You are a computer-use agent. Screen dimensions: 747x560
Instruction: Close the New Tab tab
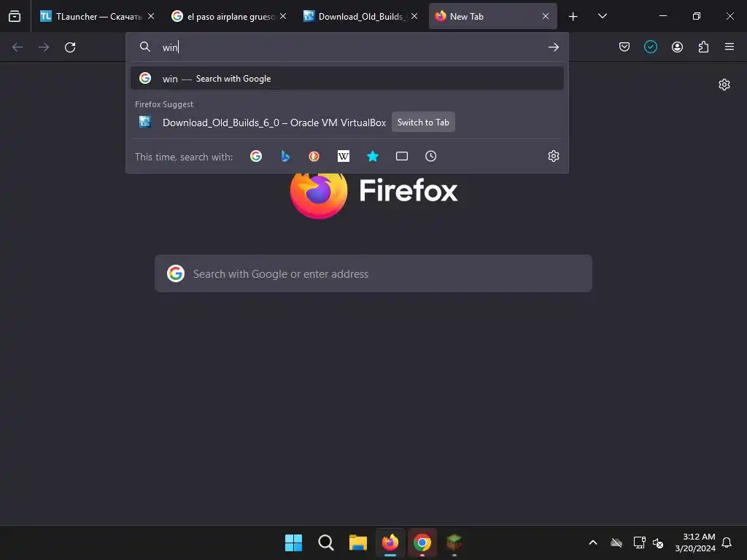[546, 16]
